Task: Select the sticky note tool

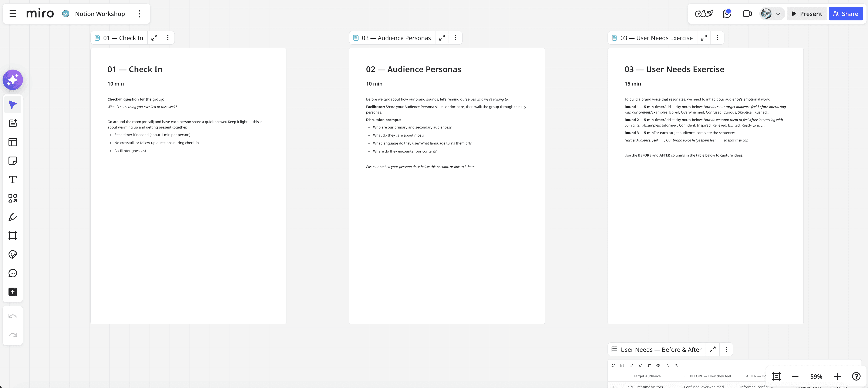Action: click(x=13, y=161)
